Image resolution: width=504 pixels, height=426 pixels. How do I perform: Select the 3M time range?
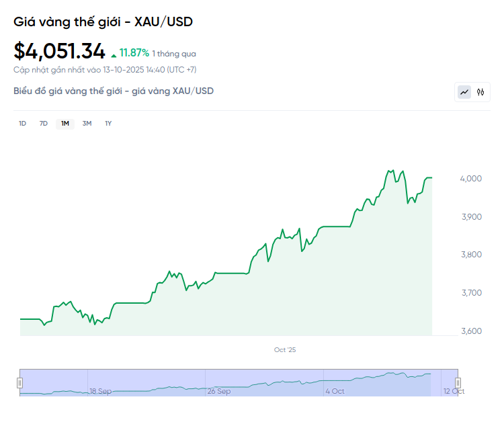click(87, 123)
